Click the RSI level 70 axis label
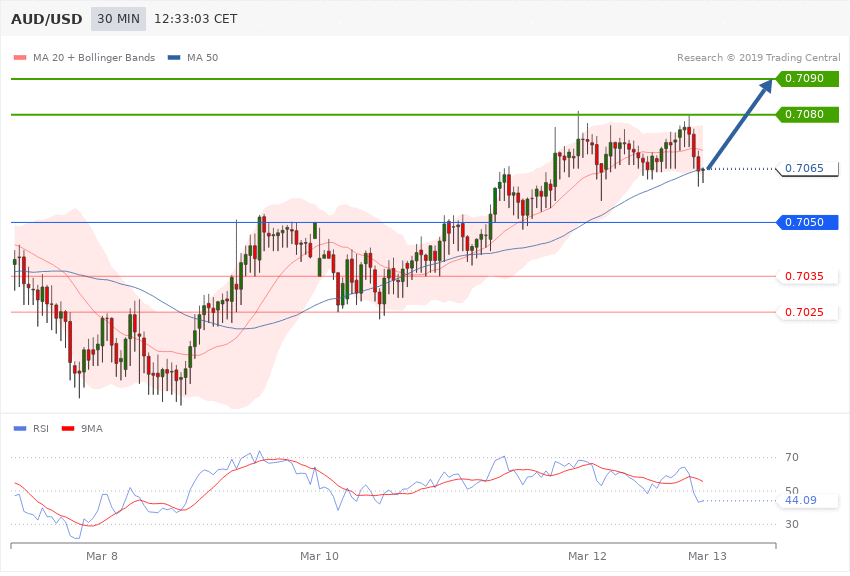This screenshot has height=576, width=850. point(792,457)
